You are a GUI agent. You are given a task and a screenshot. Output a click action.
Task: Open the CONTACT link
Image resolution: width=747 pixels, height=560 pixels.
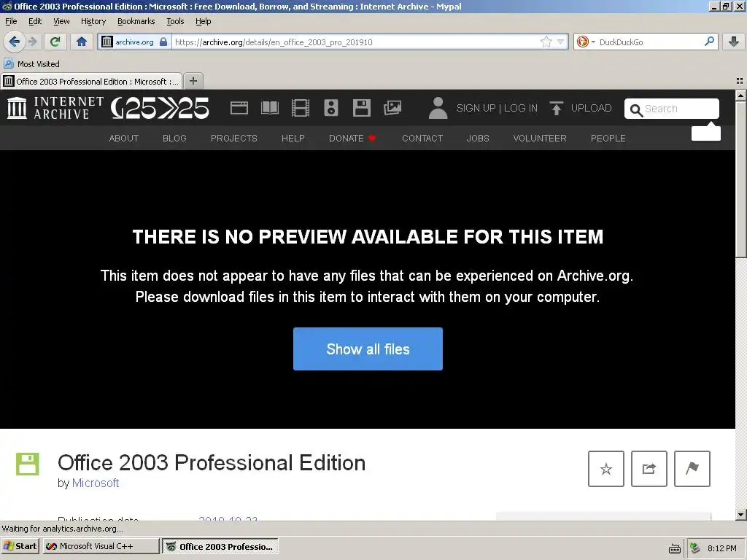[422, 138]
